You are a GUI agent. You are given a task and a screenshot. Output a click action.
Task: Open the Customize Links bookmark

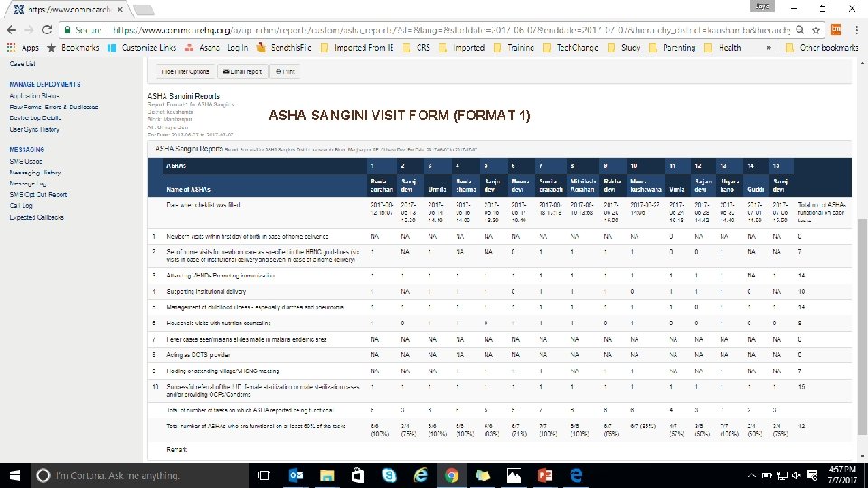tap(142, 48)
